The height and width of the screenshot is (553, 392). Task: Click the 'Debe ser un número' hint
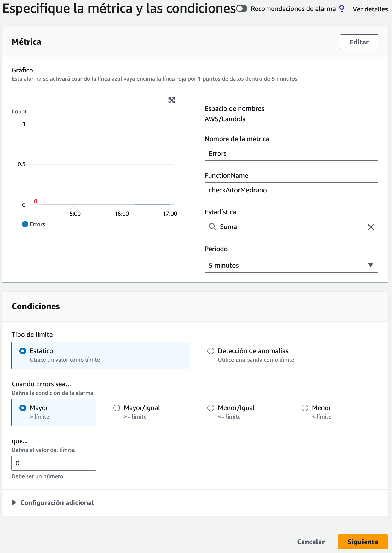(x=37, y=476)
